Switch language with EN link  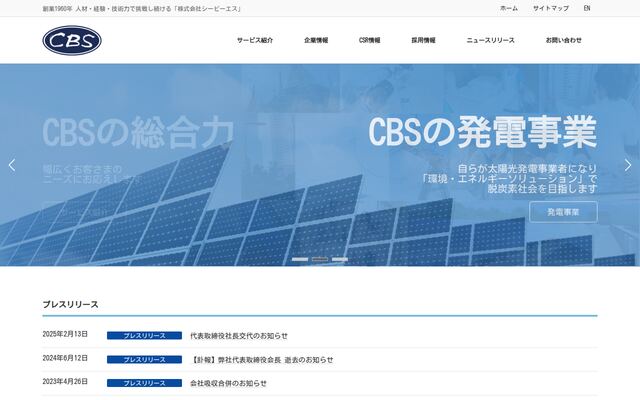click(587, 8)
